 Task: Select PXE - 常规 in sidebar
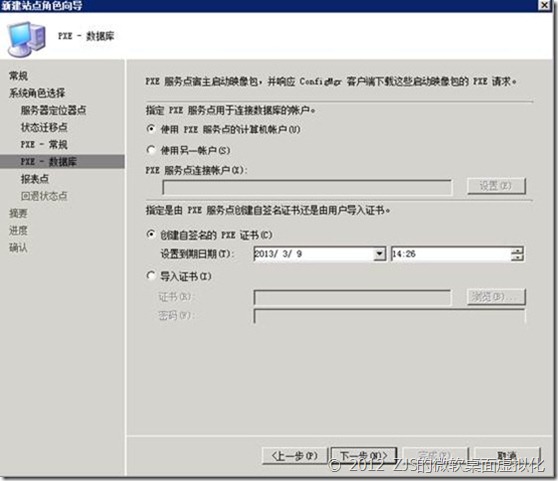[x=44, y=144]
